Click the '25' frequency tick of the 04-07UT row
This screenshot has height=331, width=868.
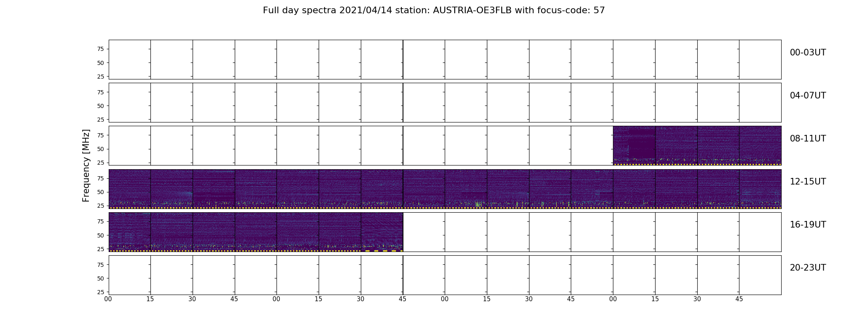click(100, 120)
